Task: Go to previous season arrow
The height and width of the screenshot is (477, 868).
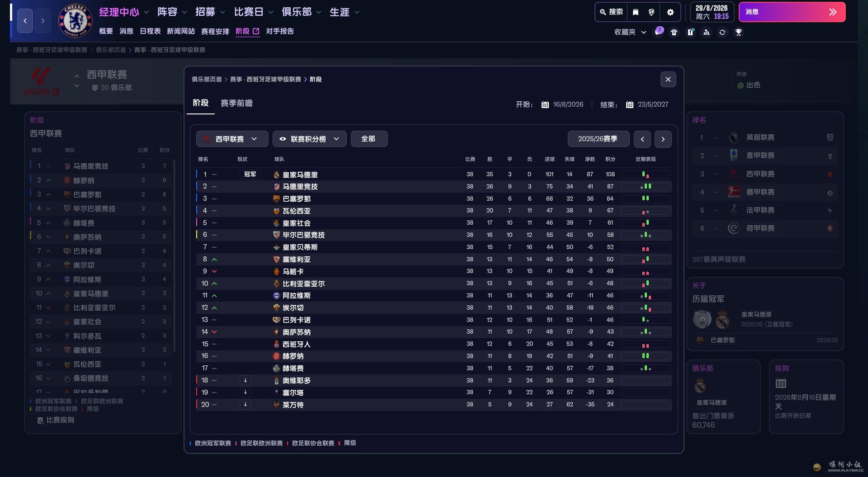Action: coord(642,139)
